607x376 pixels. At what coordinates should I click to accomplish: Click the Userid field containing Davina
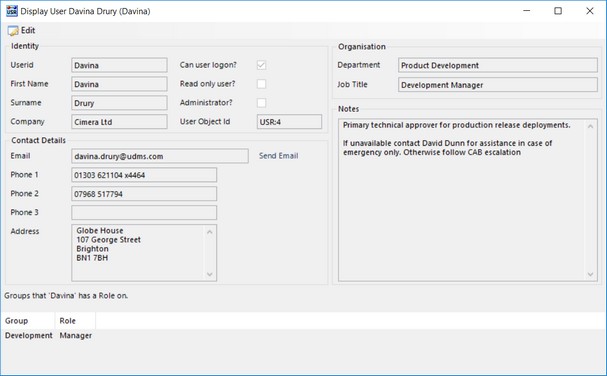(119, 65)
